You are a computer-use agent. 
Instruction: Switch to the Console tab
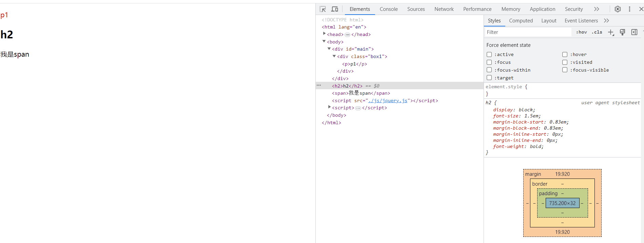click(x=389, y=9)
